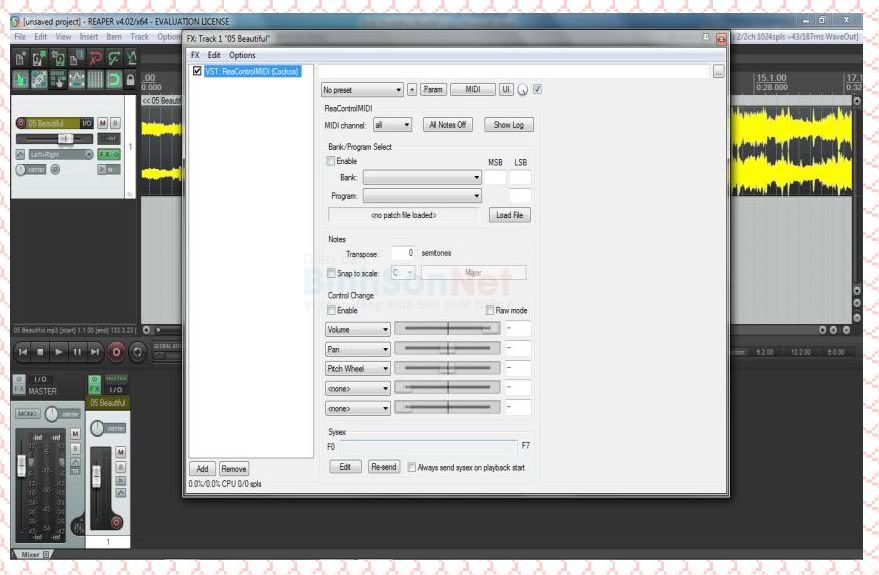879x575 pixels.
Task: Expand the MIDI channel dropdown
Action: 391,125
